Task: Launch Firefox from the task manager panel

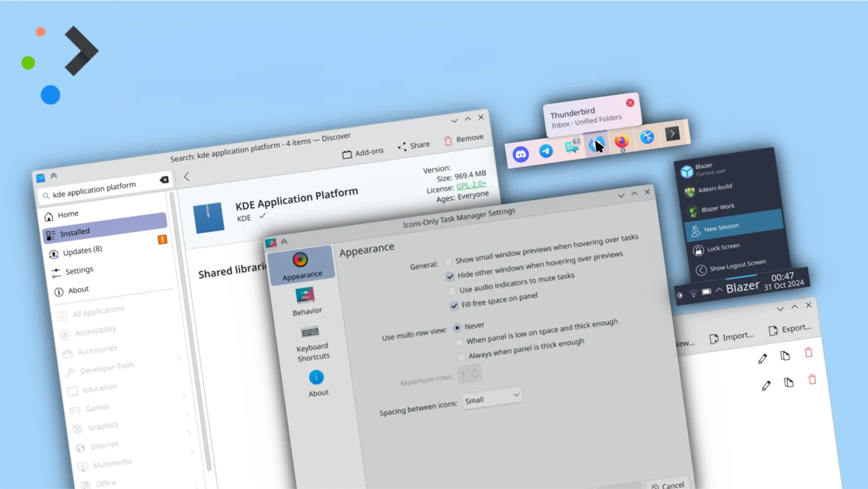Action: [x=622, y=141]
